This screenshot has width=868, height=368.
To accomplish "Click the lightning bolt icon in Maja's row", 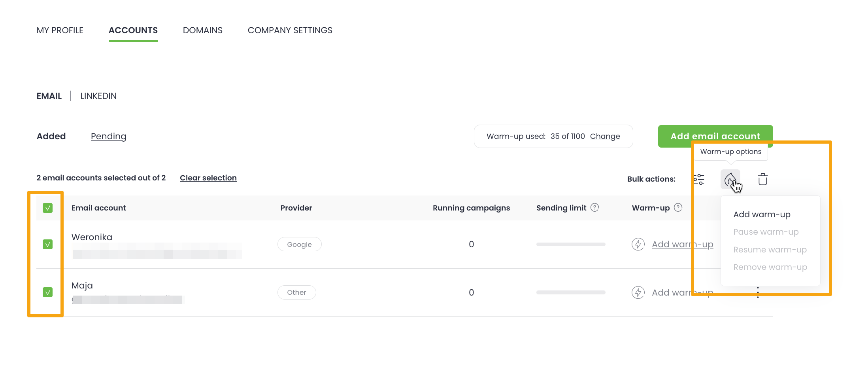I will click(638, 292).
